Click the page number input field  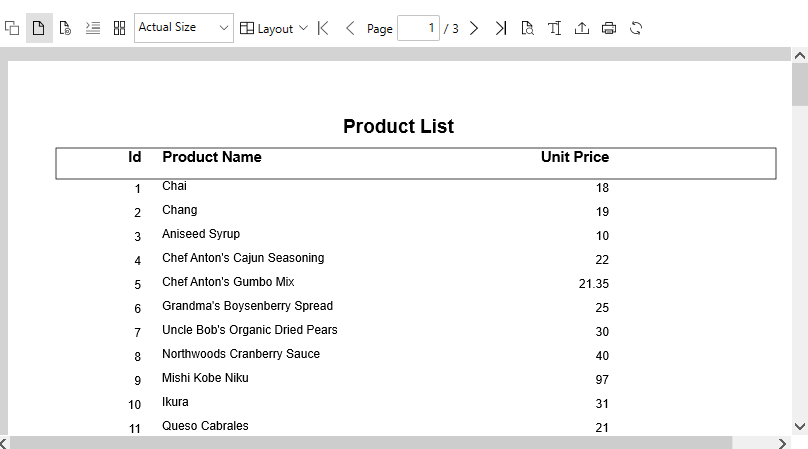(x=418, y=28)
